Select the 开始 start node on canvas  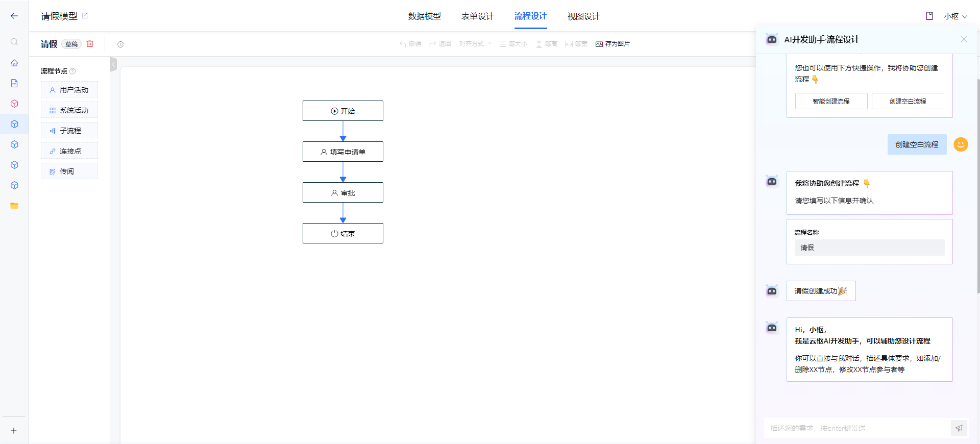coord(343,111)
